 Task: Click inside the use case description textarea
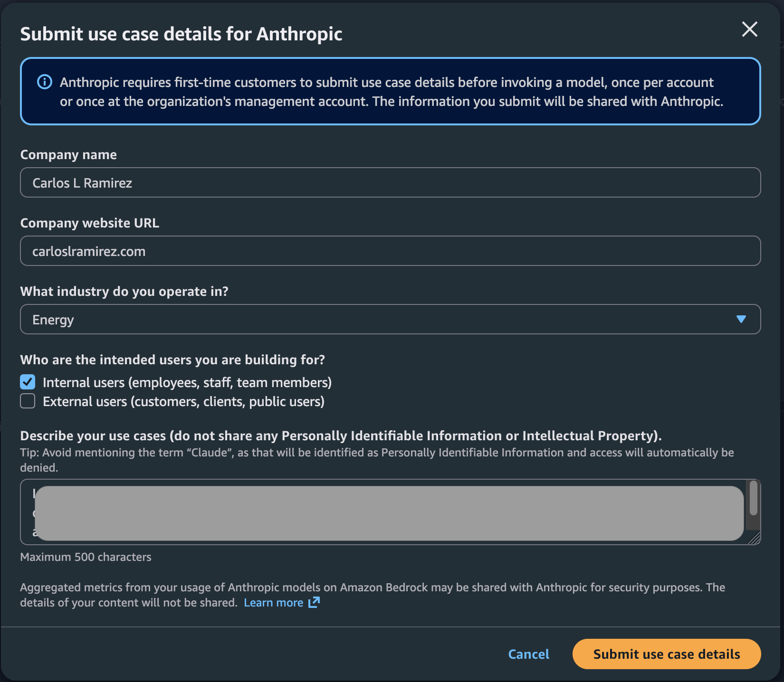(x=390, y=512)
